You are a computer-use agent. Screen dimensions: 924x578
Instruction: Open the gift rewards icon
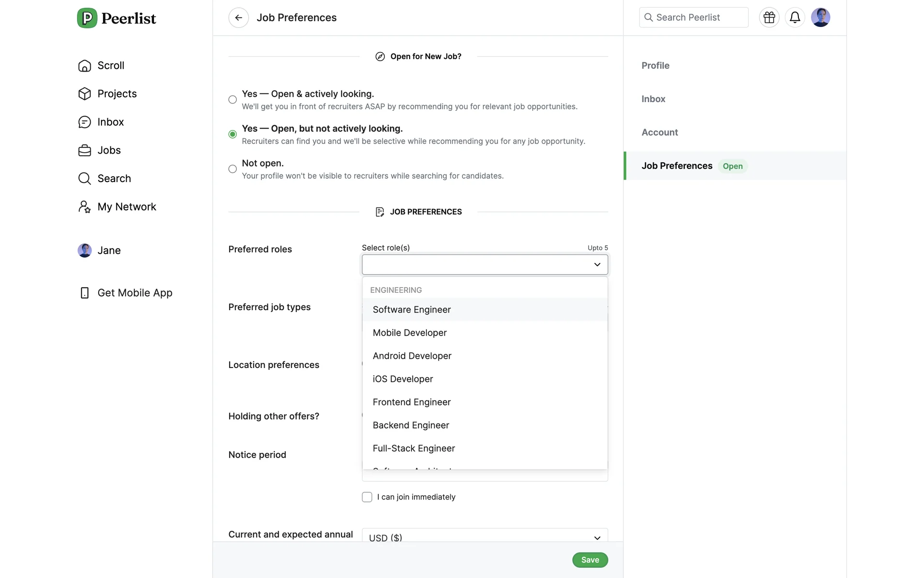coord(769,18)
